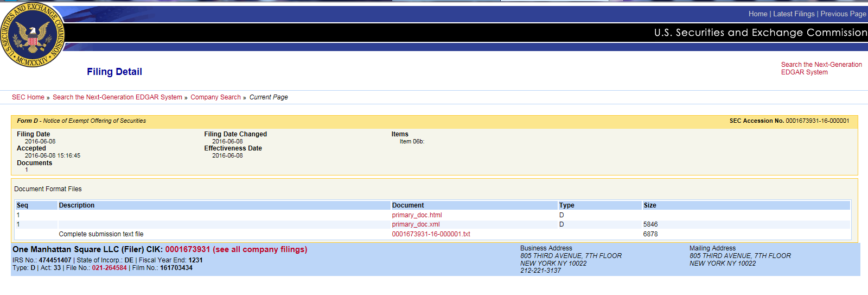Select size value 5846
868x295 pixels.
(x=650, y=224)
